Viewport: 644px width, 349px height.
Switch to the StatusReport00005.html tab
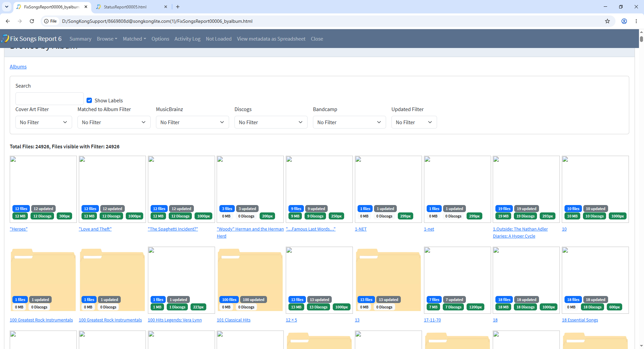(131, 7)
